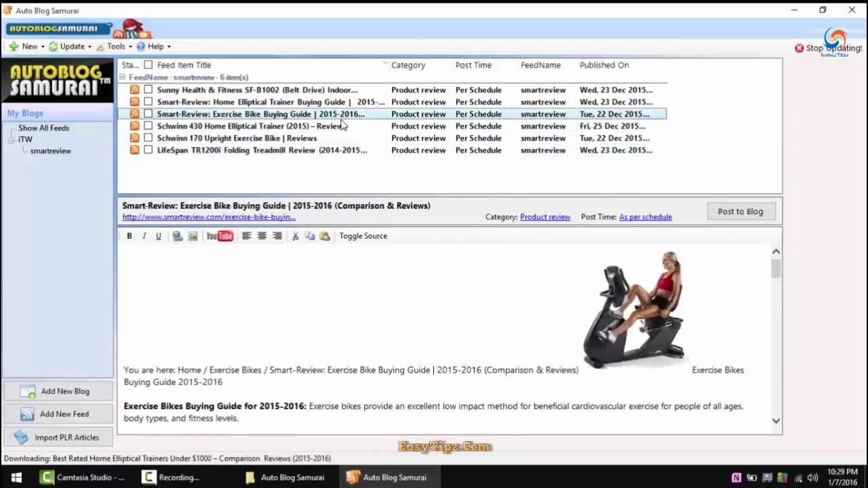Paste with the clipboard icon

click(325, 236)
